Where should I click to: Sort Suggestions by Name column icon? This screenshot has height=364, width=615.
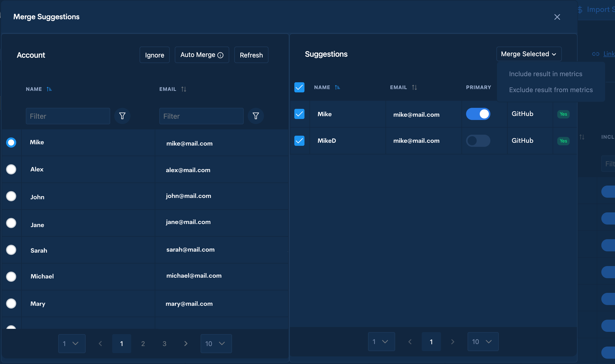(x=337, y=87)
